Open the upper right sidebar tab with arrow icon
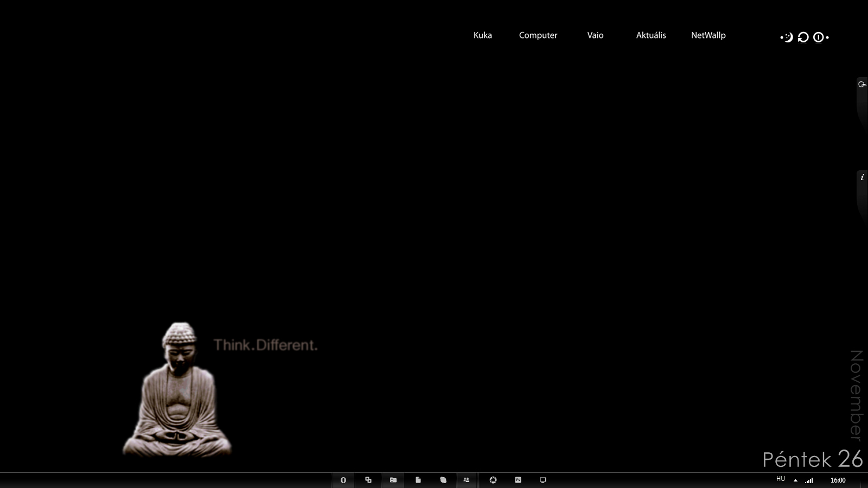The image size is (868, 488). [x=862, y=103]
